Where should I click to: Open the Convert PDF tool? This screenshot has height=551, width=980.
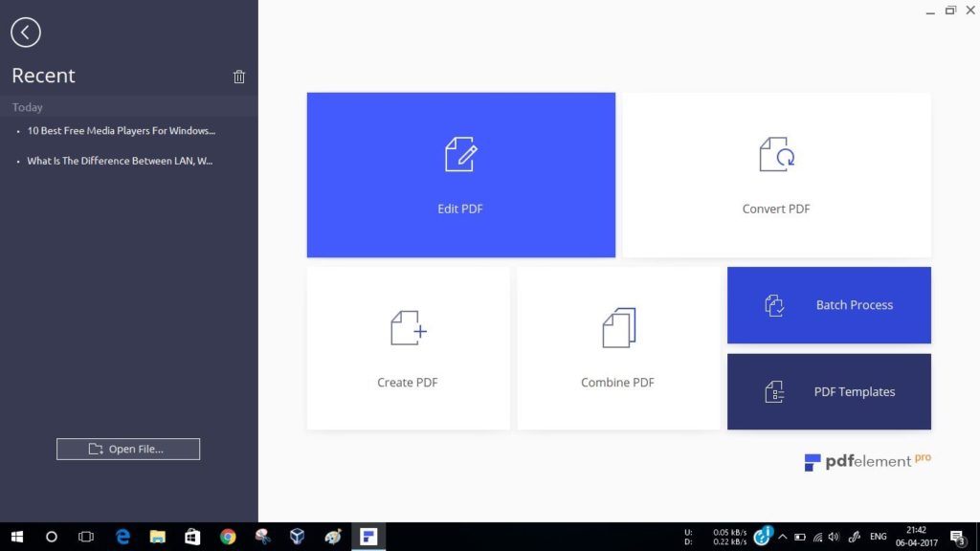click(x=775, y=174)
